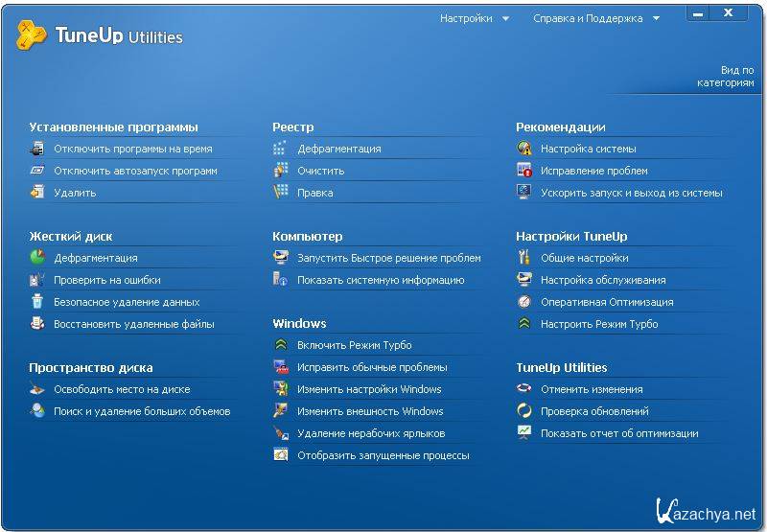Click the Показать системную информацию icon
Viewport: 767px width, 532px height.
pos(281,280)
